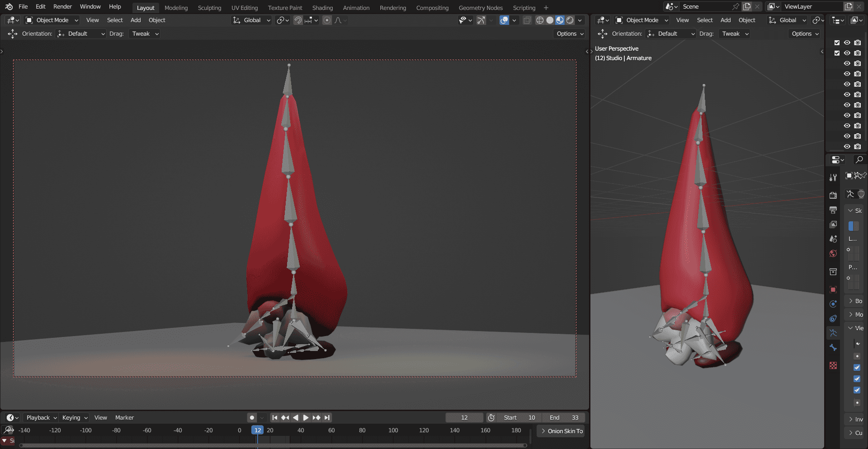The image size is (868, 449).
Task: Enable snapping magnet in left viewport
Action: pyautogui.click(x=298, y=20)
